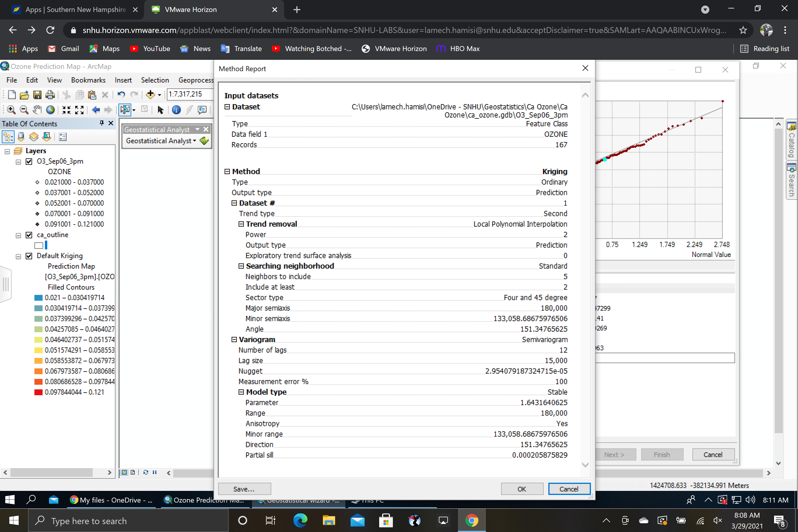
Task: Open a map document with folder icon
Action: pyautogui.click(x=24, y=95)
